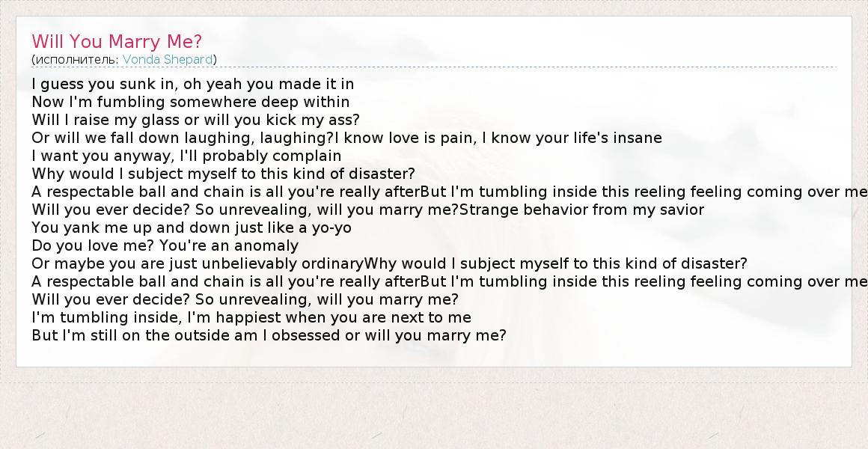This screenshot has width=868, height=449.
Task: Click the line ending 'this kind of disaster?' below 'complain'
Action: (223, 174)
